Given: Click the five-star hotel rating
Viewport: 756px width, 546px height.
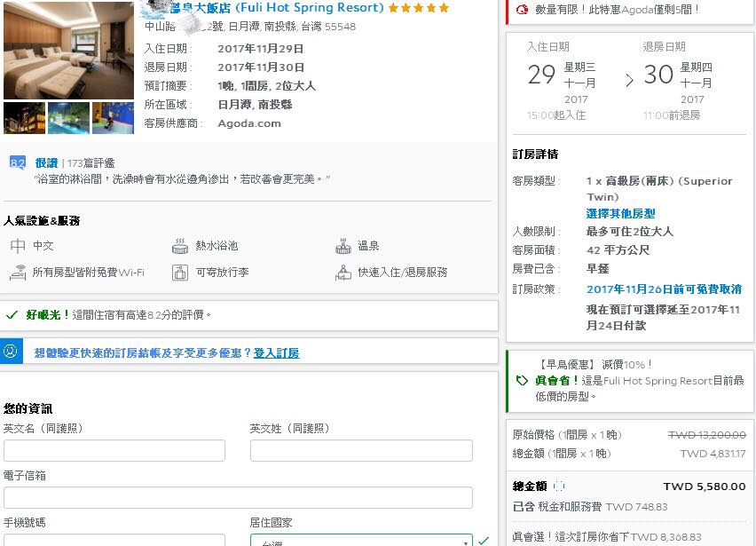Looking at the screenshot, I should tap(419, 8).
